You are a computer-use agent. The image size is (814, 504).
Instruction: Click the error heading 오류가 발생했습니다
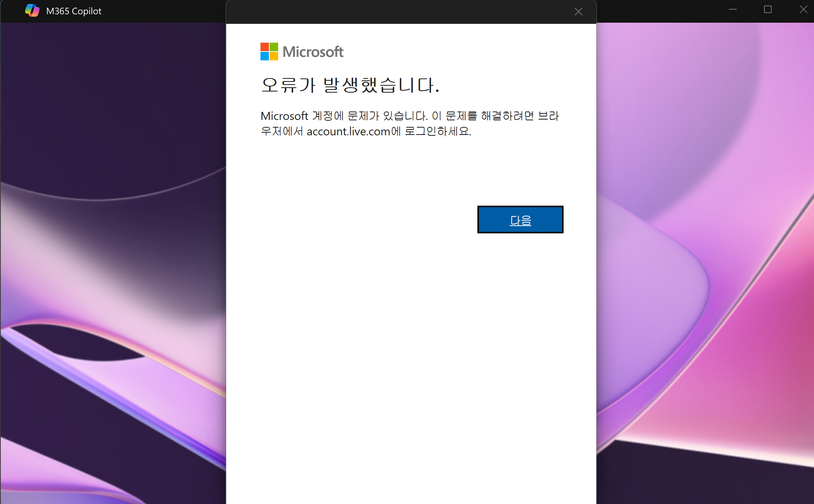pyautogui.click(x=350, y=85)
